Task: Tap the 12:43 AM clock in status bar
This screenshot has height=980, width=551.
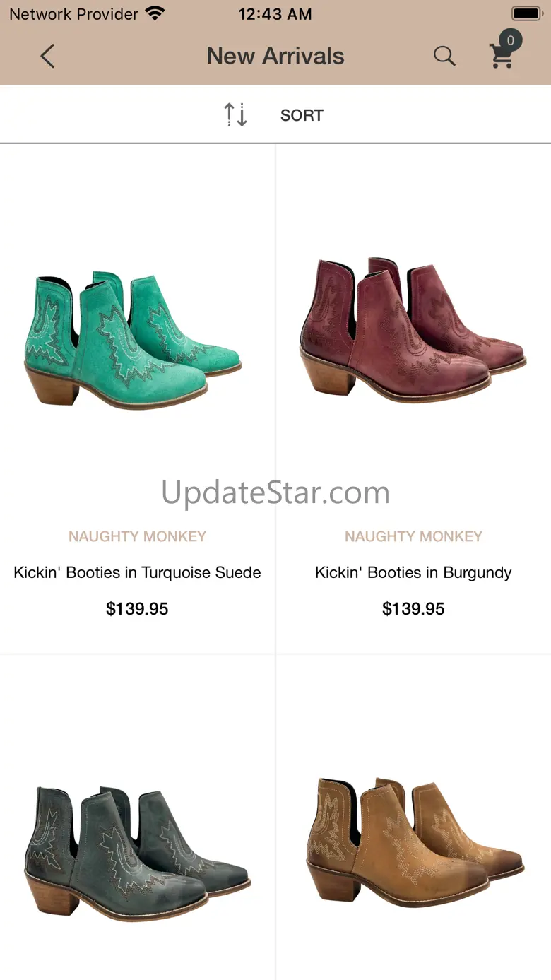Action: tap(275, 14)
